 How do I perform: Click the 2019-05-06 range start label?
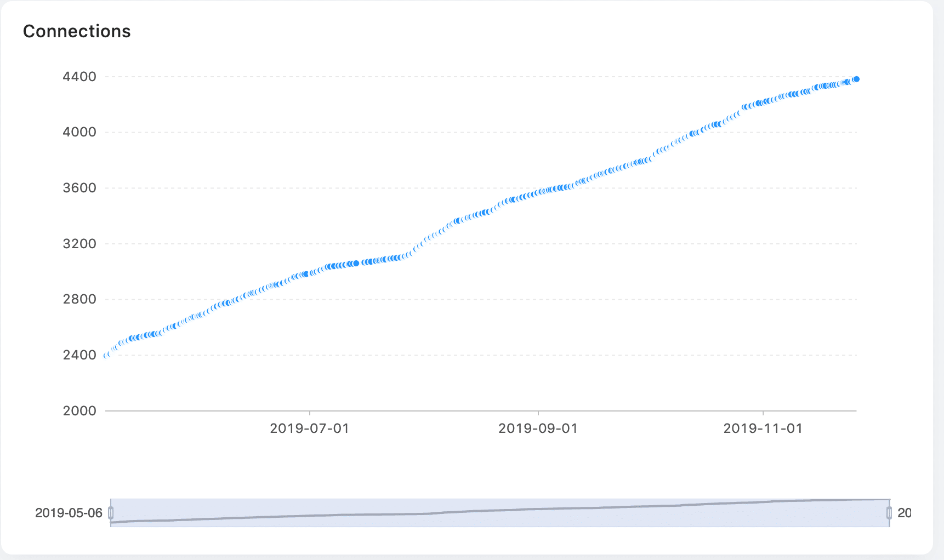pos(69,513)
